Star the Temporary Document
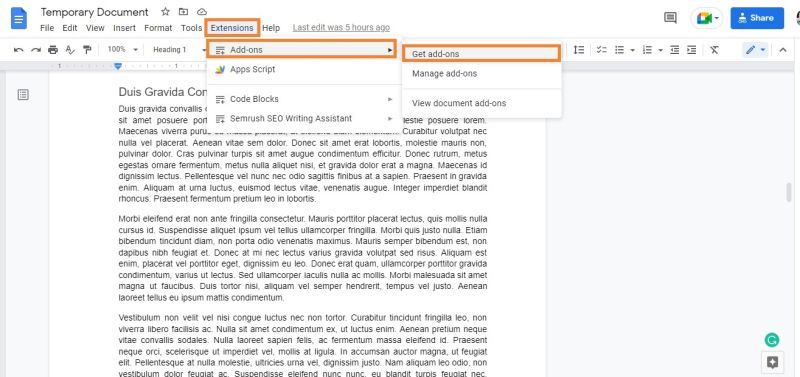The width and height of the screenshot is (800, 377). click(x=165, y=12)
